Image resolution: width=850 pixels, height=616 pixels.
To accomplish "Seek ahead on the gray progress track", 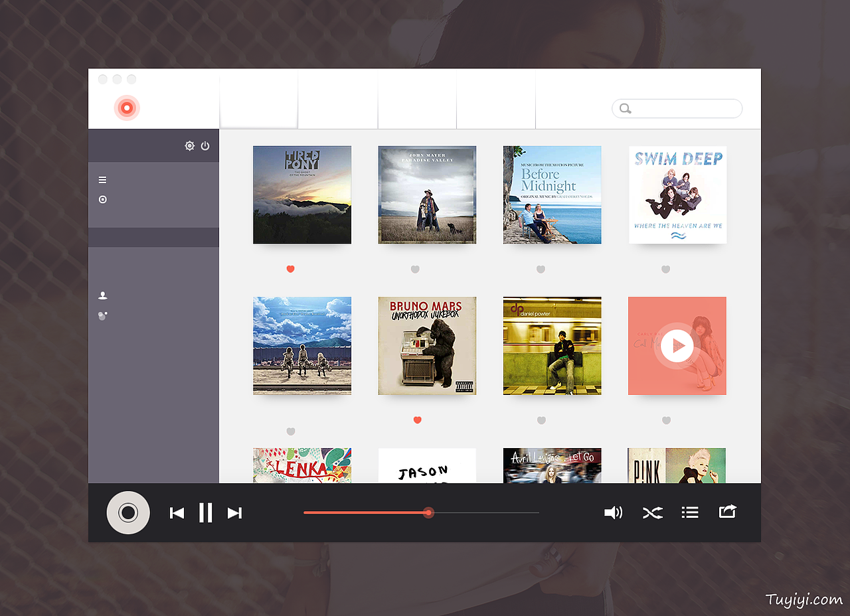I will point(487,512).
